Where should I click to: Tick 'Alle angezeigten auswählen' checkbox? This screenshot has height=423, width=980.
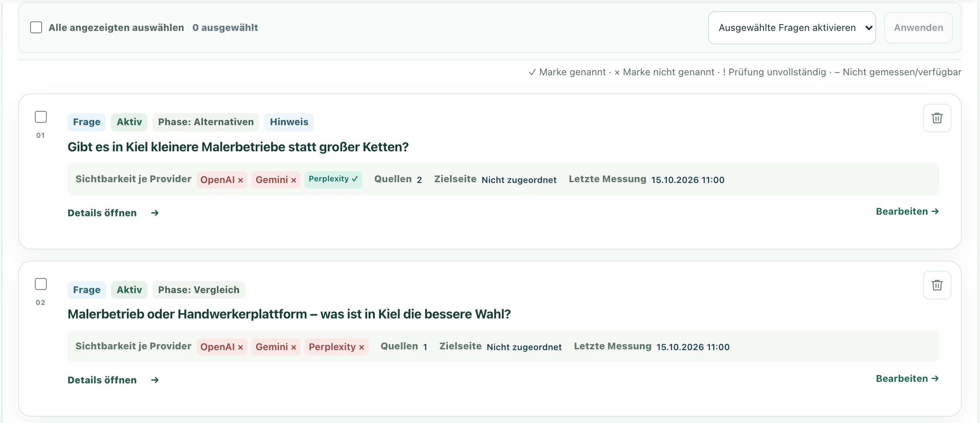click(36, 27)
